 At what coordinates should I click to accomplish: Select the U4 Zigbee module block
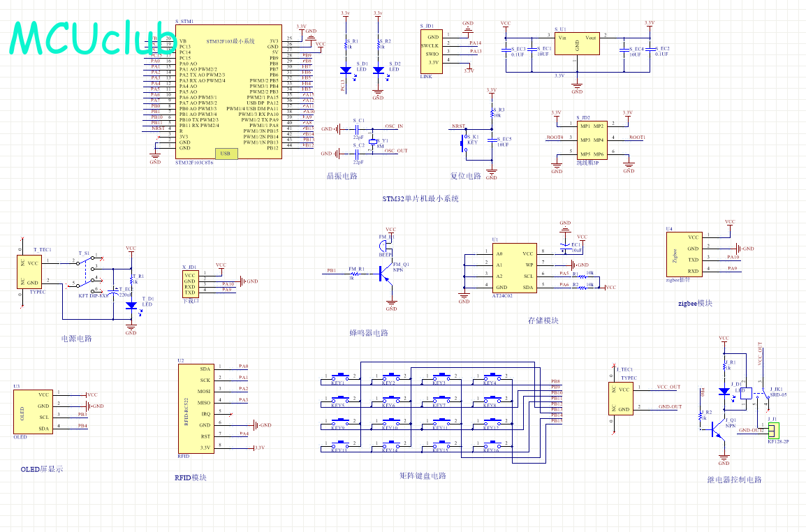point(684,254)
